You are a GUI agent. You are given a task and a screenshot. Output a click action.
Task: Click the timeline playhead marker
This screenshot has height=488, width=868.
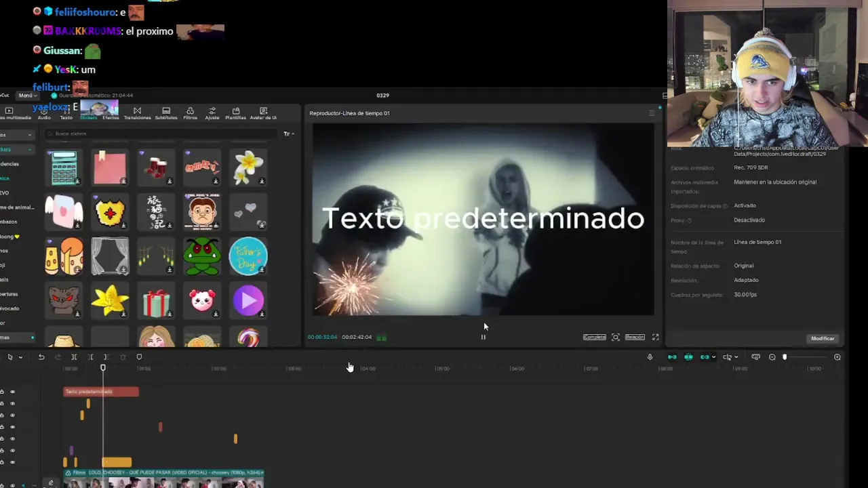coord(103,368)
